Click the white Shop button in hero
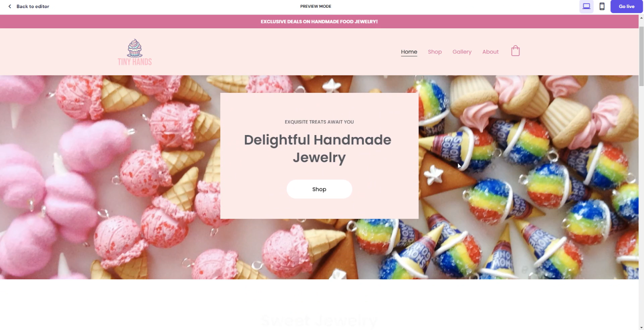 click(x=319, y=189)
